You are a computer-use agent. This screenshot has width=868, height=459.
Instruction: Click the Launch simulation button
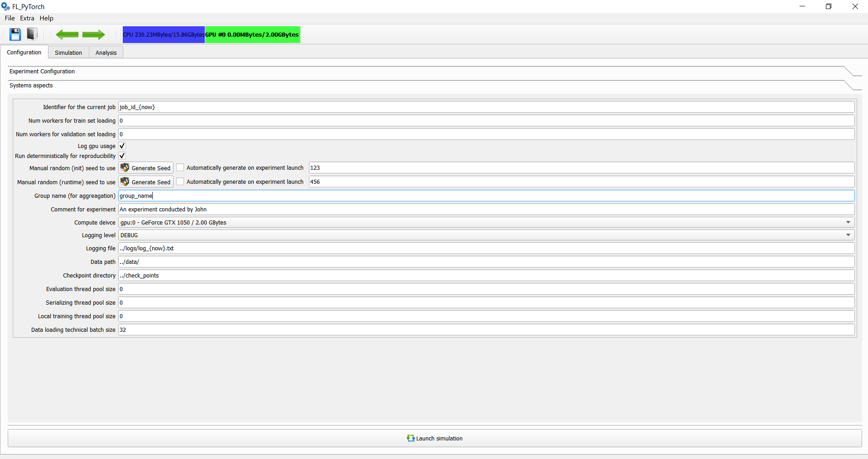435,438
